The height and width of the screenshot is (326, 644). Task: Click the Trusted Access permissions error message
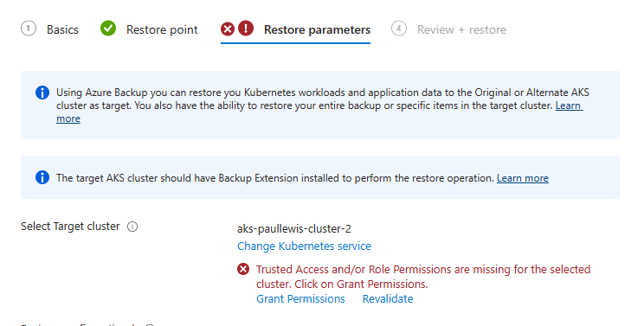pyautogui.click(x=423, y=277)
